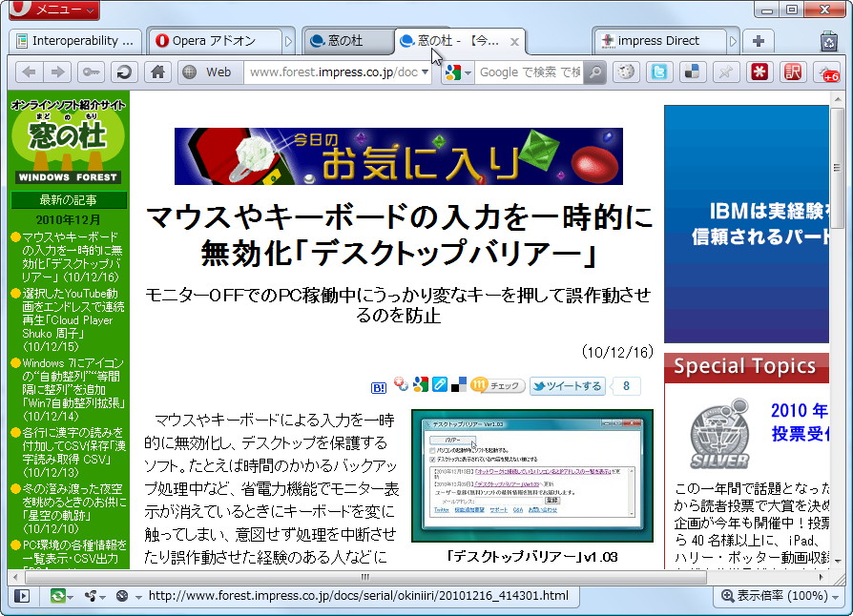
Task: Click the Web site badge in address bar
Action: [x=210, y=72]
